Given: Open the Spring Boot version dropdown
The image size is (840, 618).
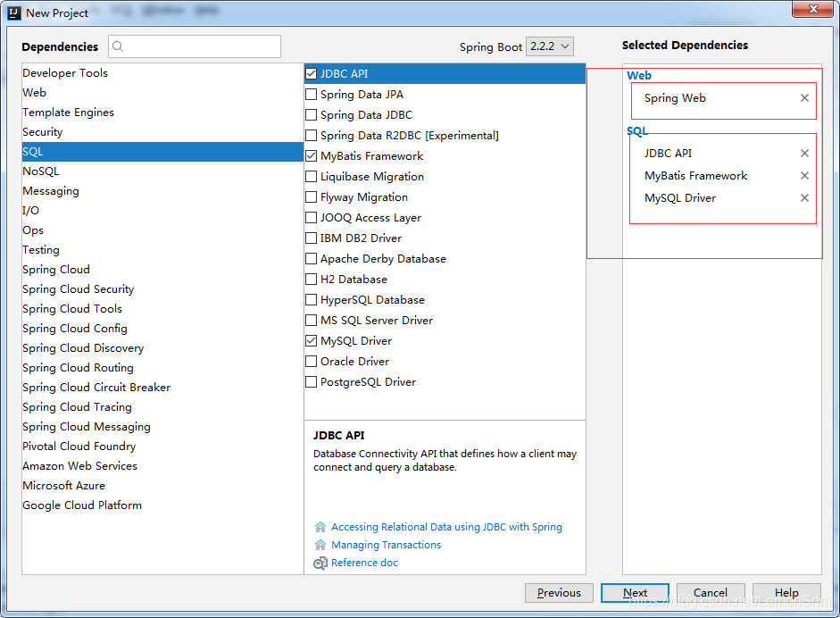Looking at the screenshot, I should 550,46.
